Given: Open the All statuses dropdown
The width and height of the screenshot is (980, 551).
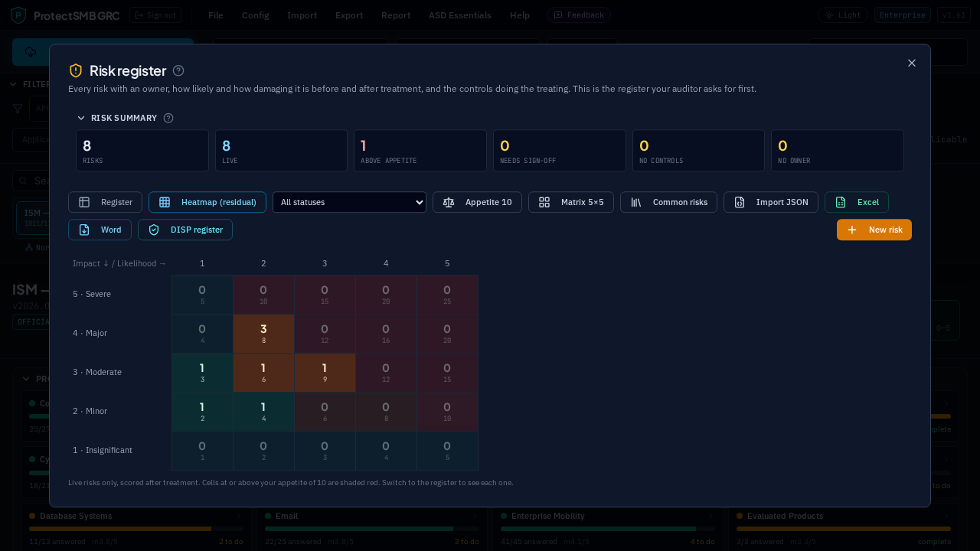Looking at the screenshot, I should coord(349,202).
